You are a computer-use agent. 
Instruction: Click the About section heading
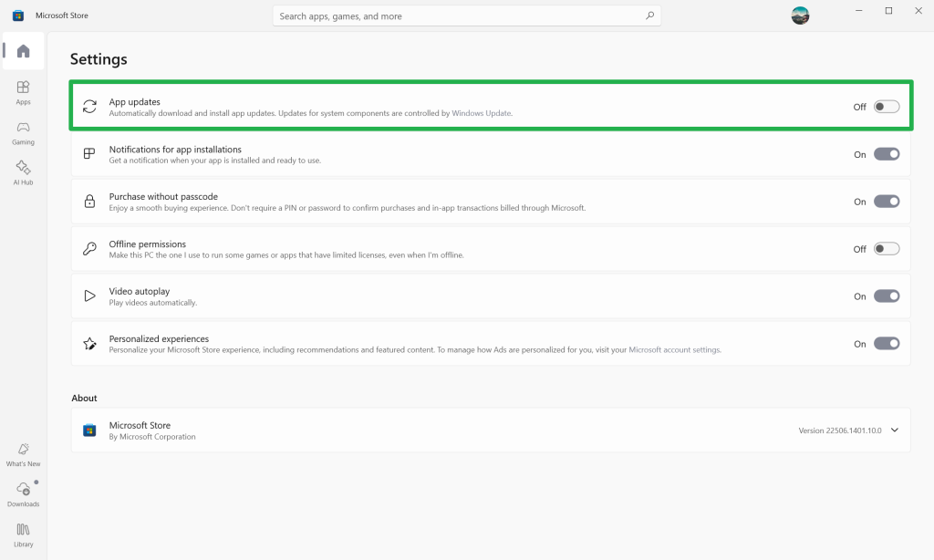tap(84, 398)
